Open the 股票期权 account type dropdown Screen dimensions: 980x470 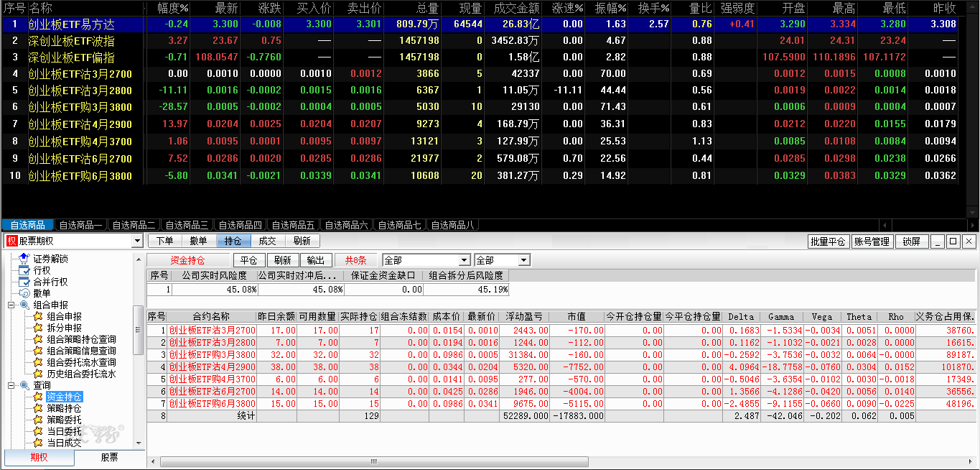point(137,241)
